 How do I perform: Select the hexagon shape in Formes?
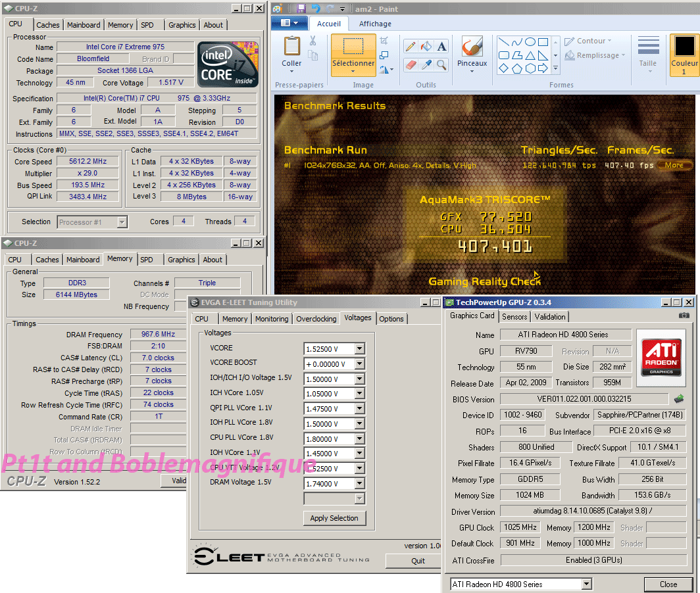coord(530,68)
